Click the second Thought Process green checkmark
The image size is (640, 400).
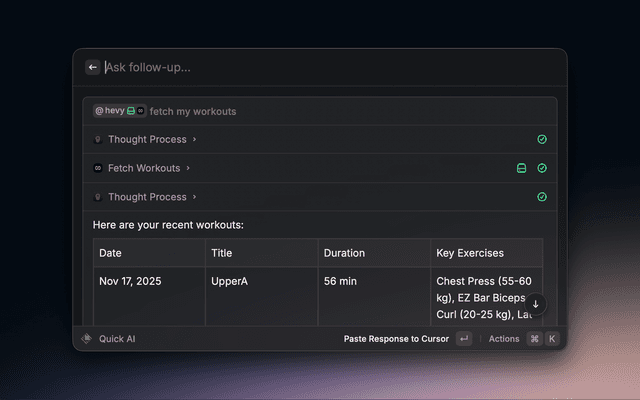tap(542, 197)
